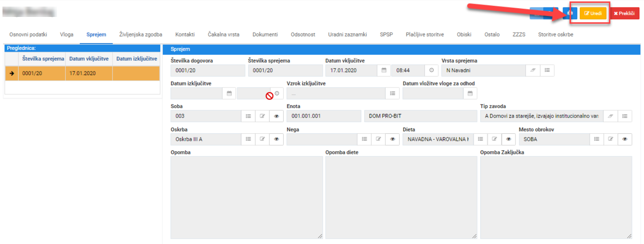Open the Življenjska zgodba tab
This screenshot has height=244, width=644.
pos(141,35)
